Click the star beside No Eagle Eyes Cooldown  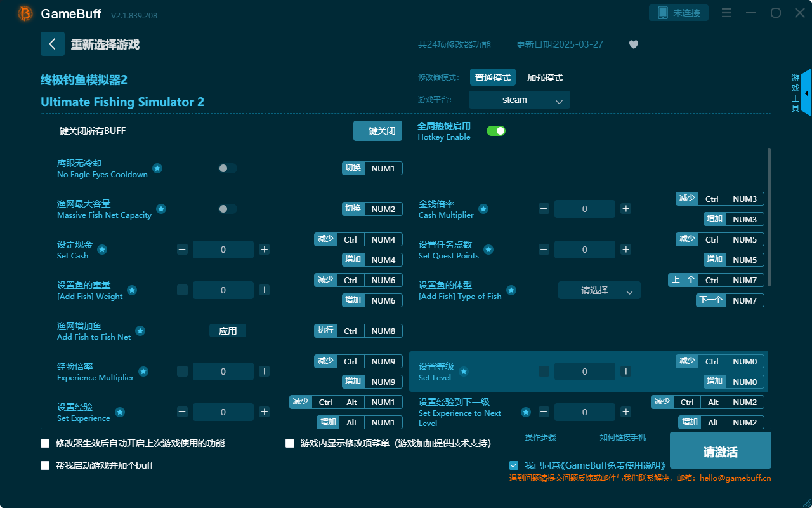(x=157, y=168)
